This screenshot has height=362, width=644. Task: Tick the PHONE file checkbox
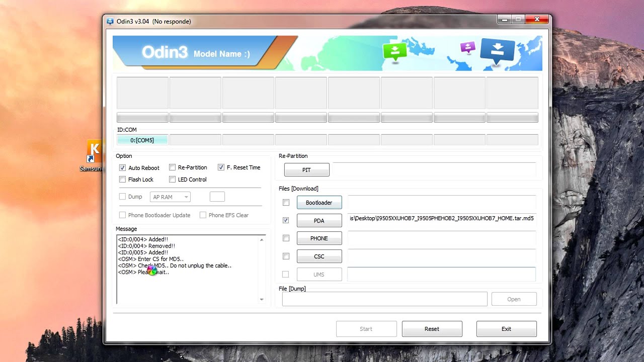(x=286, y=238)
